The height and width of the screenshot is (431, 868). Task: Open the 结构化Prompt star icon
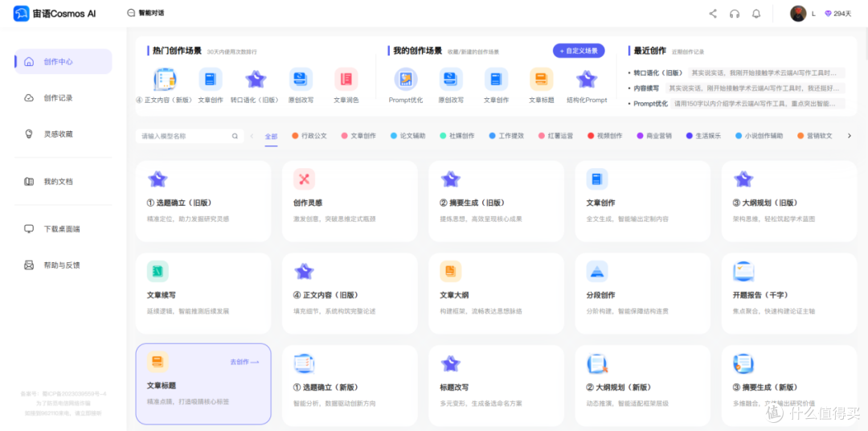(x=587, y=80)
